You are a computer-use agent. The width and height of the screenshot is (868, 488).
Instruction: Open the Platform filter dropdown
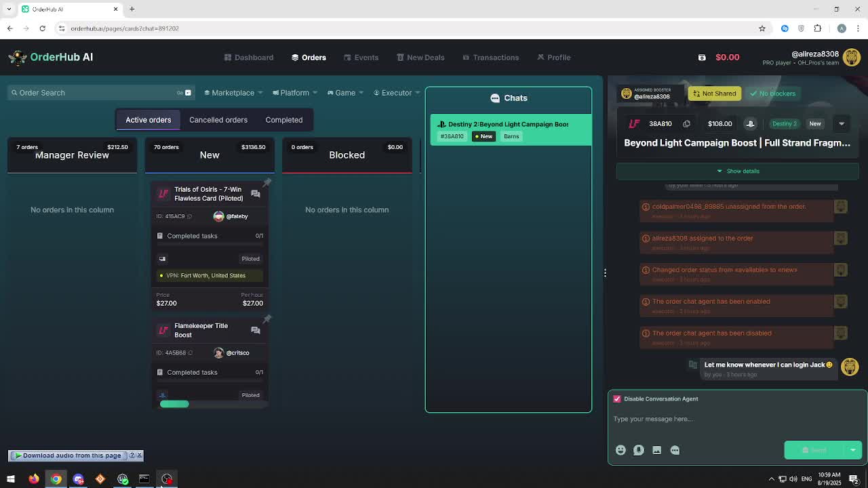(294, 93)
